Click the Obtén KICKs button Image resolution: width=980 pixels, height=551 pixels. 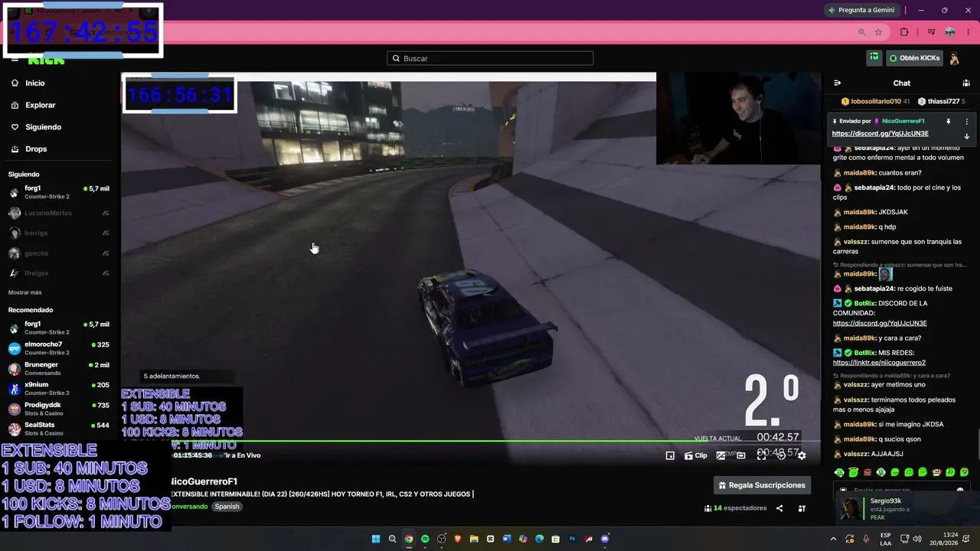(x=914, y=58)
